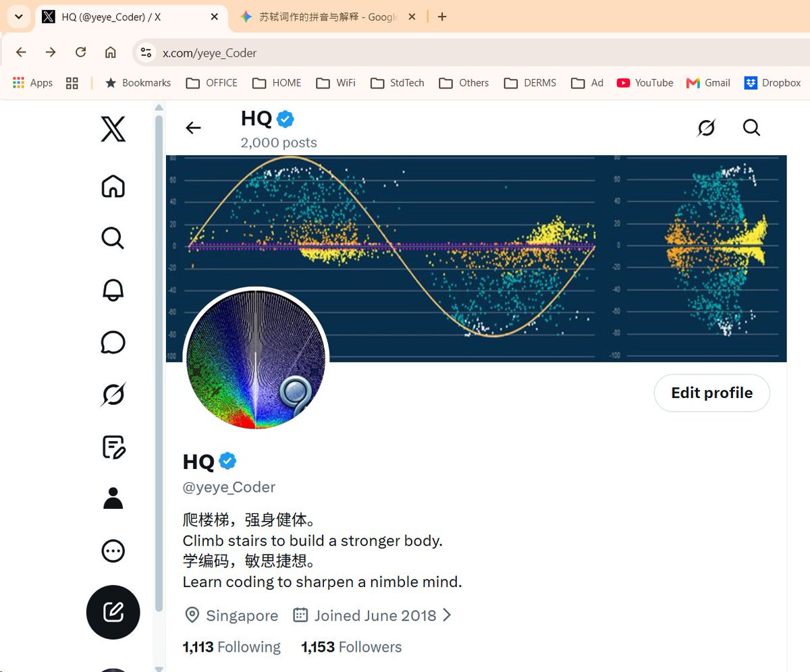Open Grok icon in left sidebar
This screenshot has width=810, height=672.
coord(113,394)
